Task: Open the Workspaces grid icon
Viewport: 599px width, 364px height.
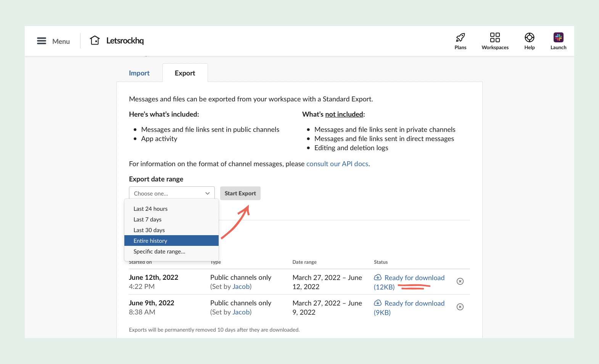Action: (x=495, y=37)
